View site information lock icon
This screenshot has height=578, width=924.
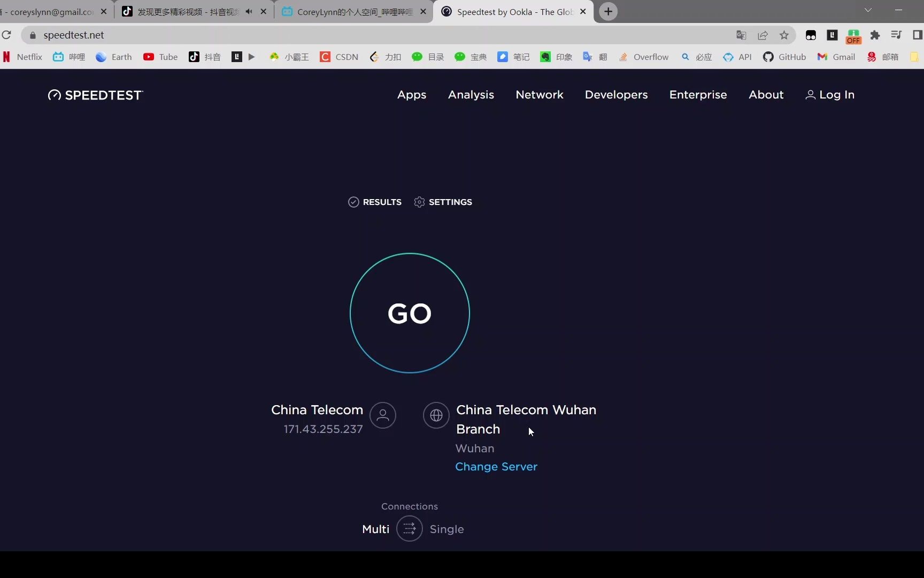pyautogui.click(x=33, y=35)
